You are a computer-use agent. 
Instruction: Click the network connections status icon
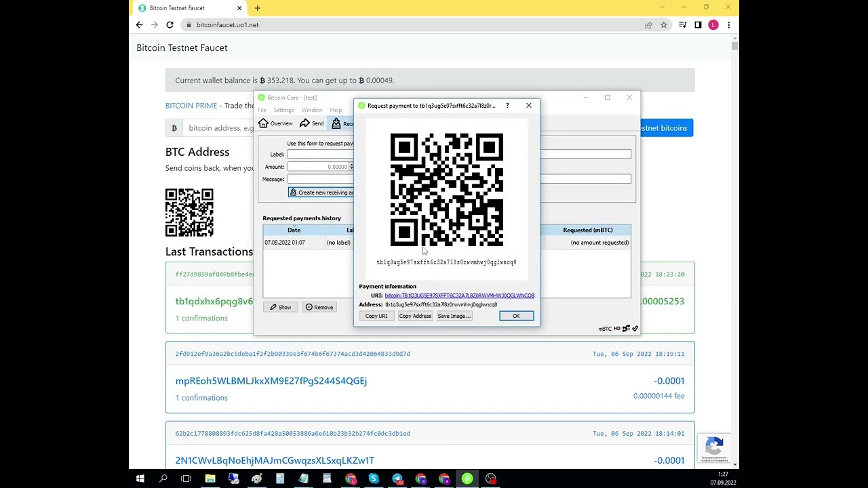pos(626,329)
